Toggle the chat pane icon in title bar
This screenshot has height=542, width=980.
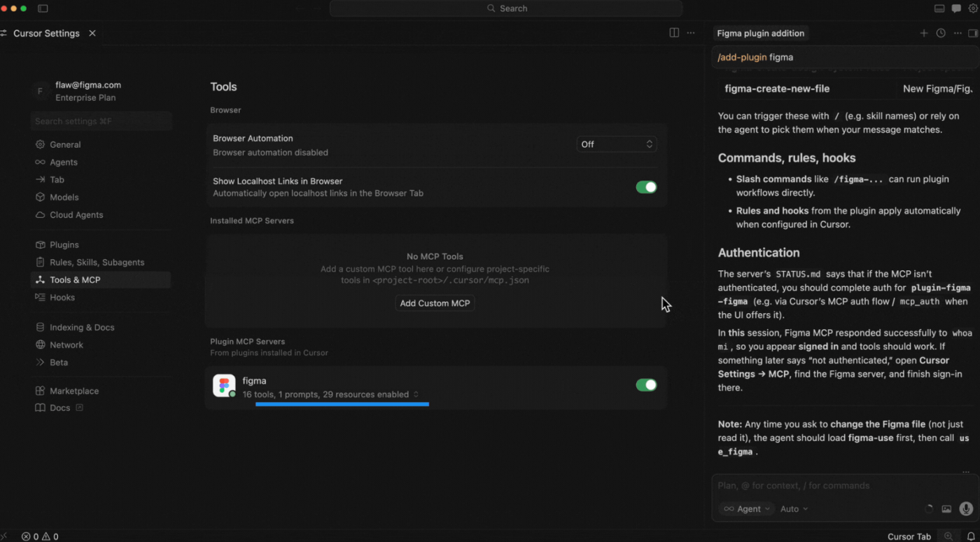tap(956, 8)
